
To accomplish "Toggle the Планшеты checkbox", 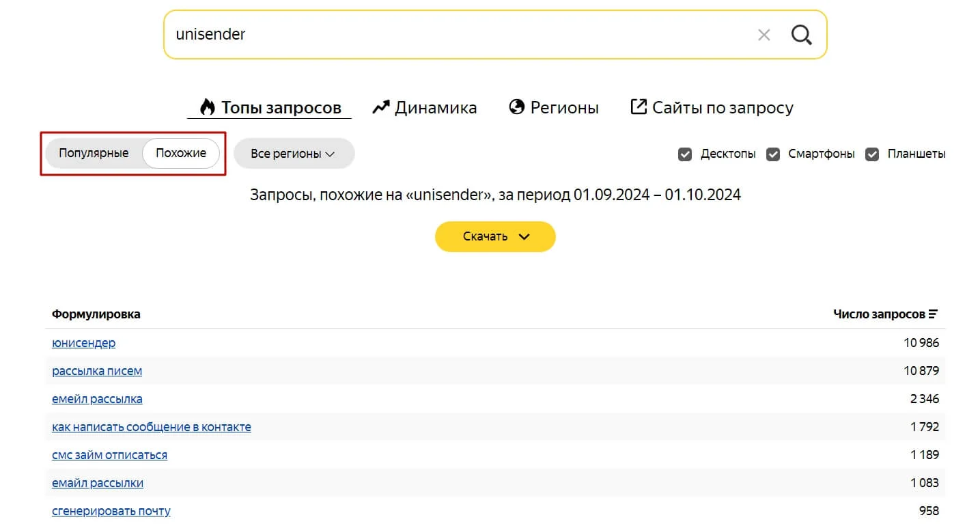I will click(872, 154).
